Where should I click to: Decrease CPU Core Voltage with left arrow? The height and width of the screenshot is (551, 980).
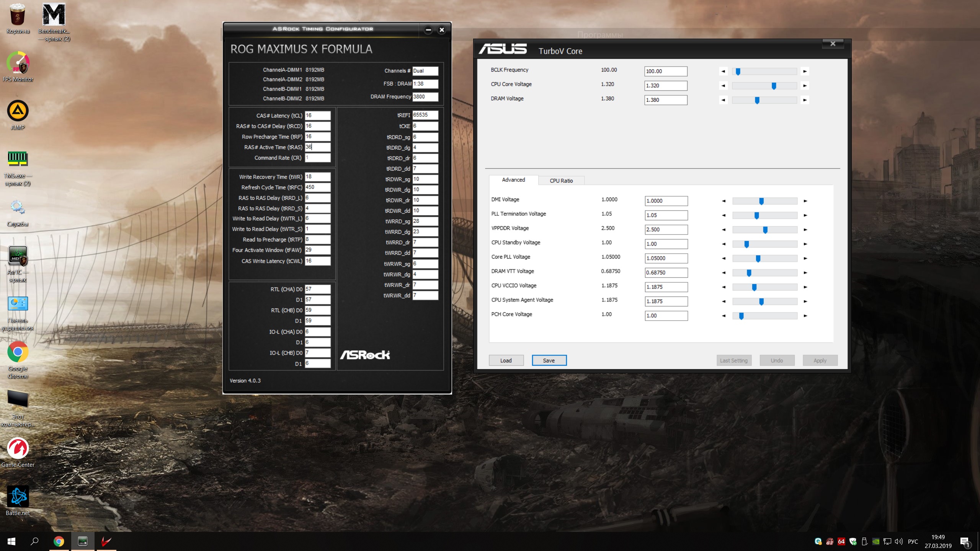click(723, 86)
